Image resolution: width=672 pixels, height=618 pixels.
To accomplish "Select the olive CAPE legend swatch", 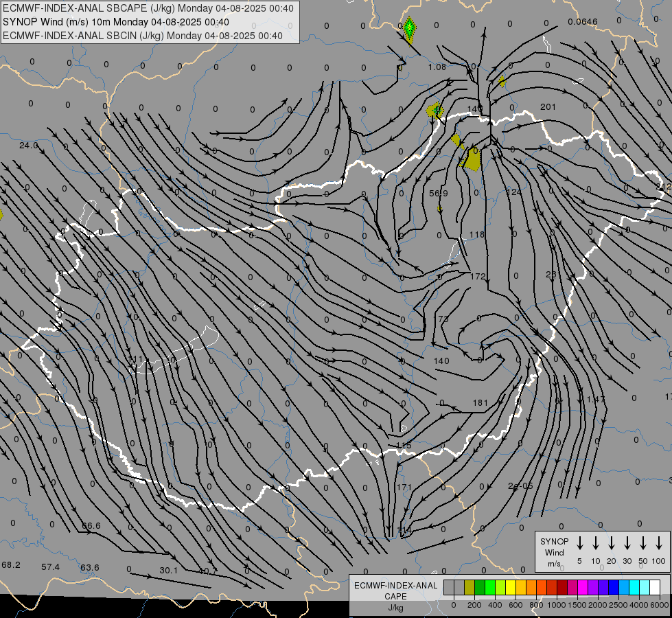I will pyautogui.click(x=470, y=587).
